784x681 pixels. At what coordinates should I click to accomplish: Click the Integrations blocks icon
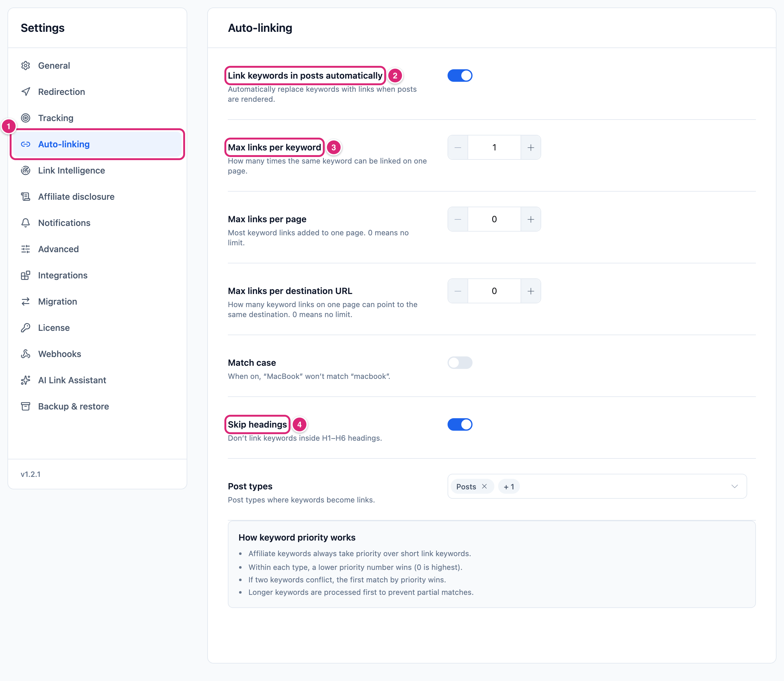[x=26, y=275]
